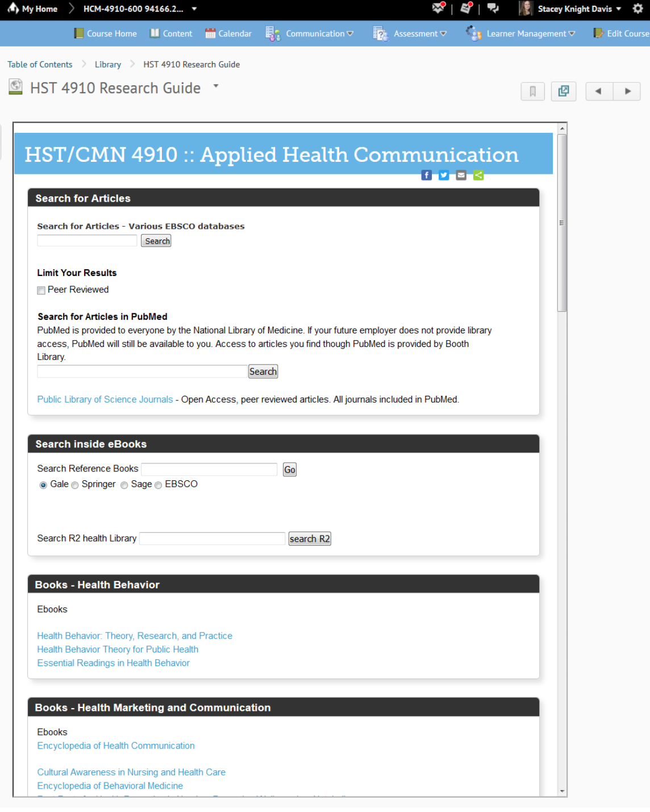
Task: Click the Search for Articles heading
Action: (83, 198)
